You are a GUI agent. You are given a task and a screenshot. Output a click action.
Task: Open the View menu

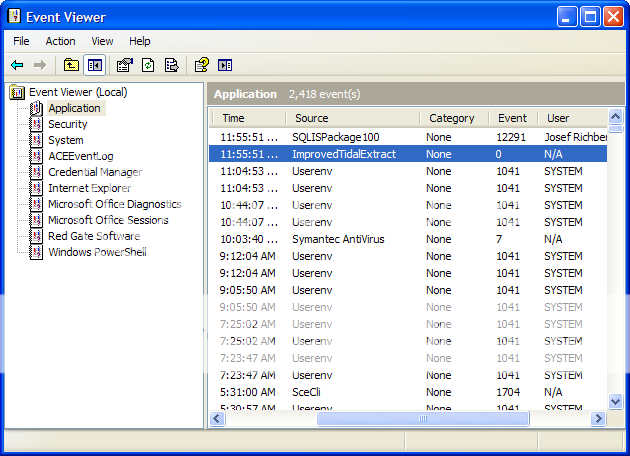102,41
